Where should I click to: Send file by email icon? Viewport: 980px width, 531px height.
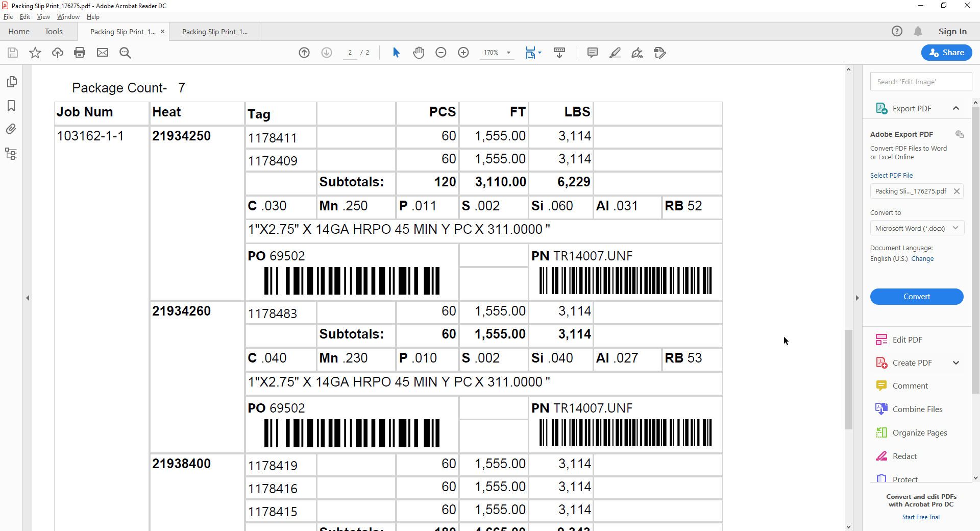[x=103, y=53]
